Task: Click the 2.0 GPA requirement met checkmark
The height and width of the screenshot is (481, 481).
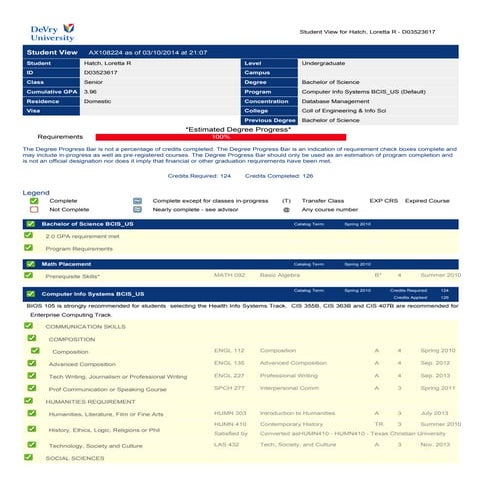Action: point(29,235)
